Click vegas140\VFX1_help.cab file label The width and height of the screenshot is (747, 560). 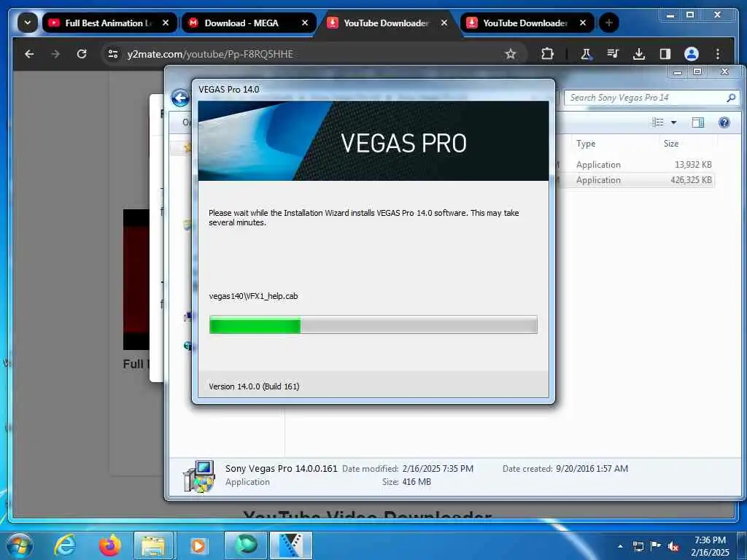[x=253, y=296]
